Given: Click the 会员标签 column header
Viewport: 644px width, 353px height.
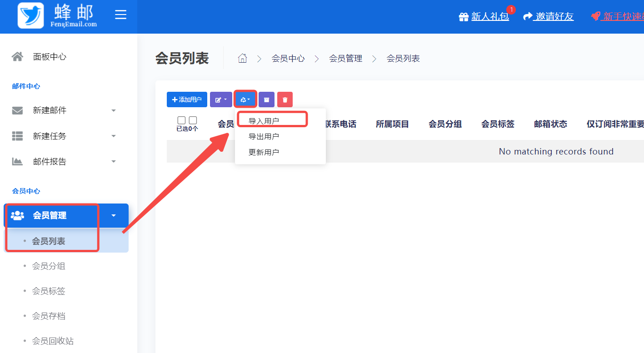Looking at the screenshot, I should 498,124.
